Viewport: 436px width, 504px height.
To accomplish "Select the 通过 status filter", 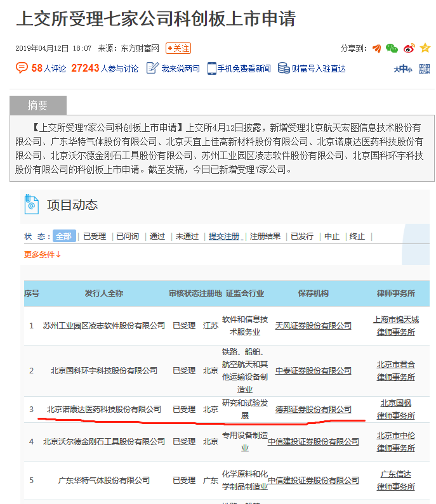I will (x=157, y=236).
